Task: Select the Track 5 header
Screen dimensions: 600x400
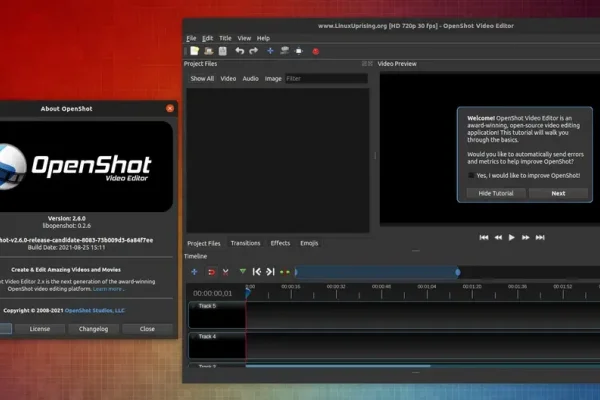Action: [217, 315]
